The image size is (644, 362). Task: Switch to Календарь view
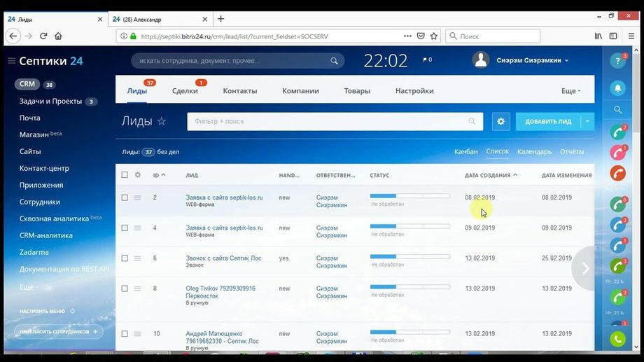coord(534,152)
